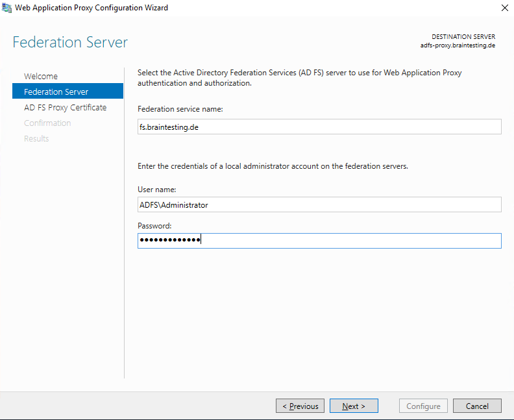The height and width of the screenshot is (420, 514).
Task: Click the User name input field
Action: [x=319, y=204]
